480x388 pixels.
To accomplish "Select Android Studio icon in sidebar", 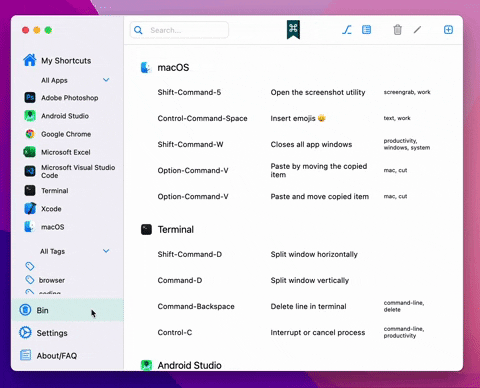I will [30, 116].
